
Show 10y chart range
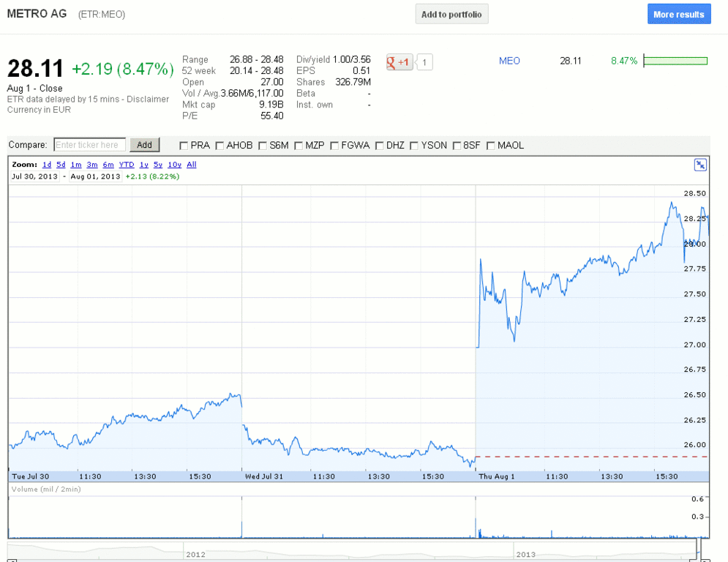click(175, 165)
